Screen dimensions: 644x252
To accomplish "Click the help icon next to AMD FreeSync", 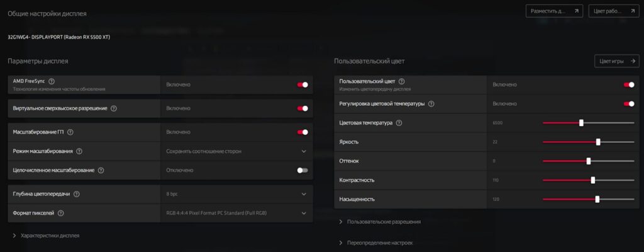I will (x=52, y=81).
